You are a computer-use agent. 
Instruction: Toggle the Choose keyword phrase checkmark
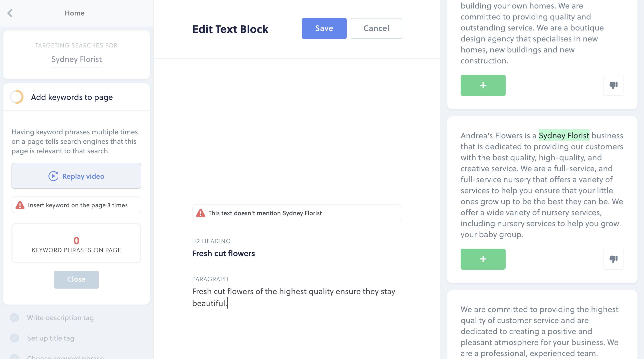(14, 357)
